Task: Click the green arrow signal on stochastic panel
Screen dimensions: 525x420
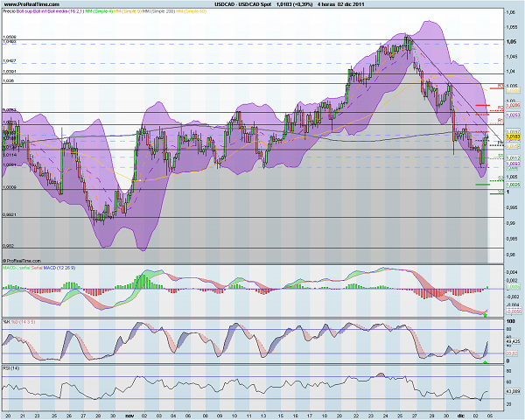Action: 485,362
